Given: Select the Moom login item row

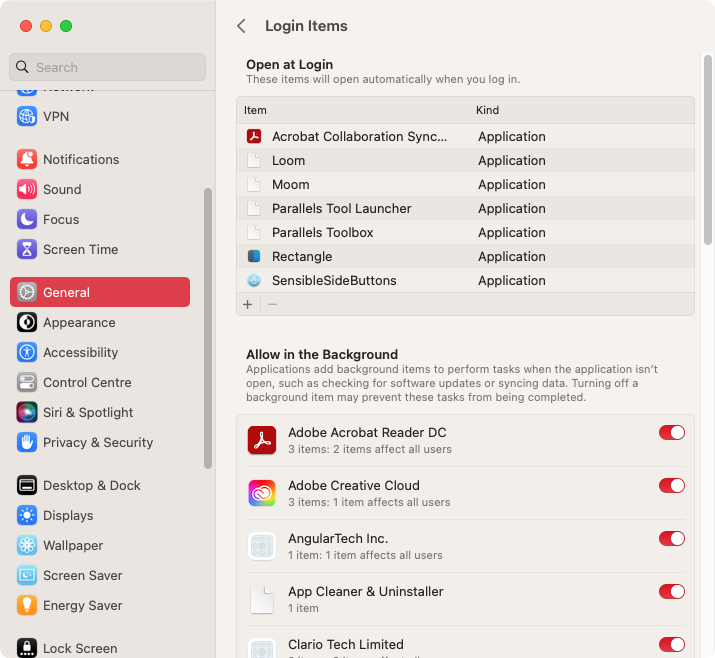Looking at the screenshot, I should [x=465, y=184].
